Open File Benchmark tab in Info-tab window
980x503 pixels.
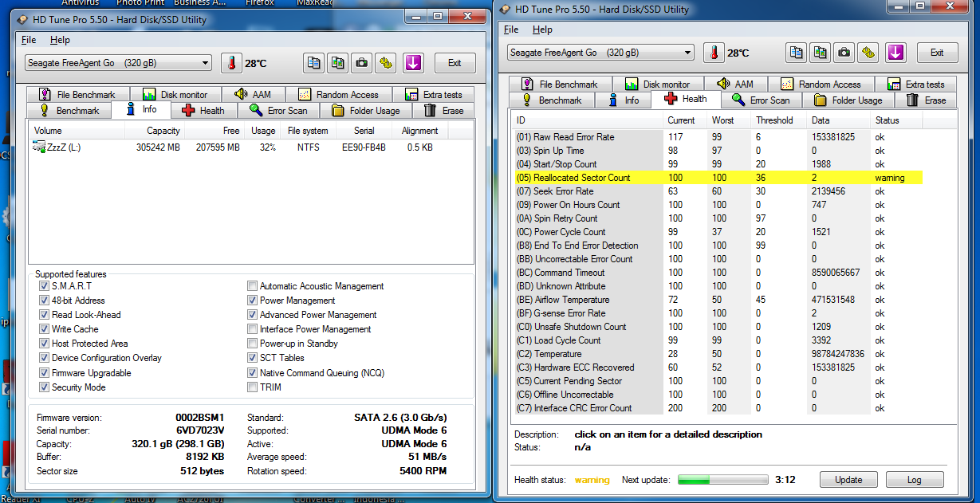[x=77, y=94]
